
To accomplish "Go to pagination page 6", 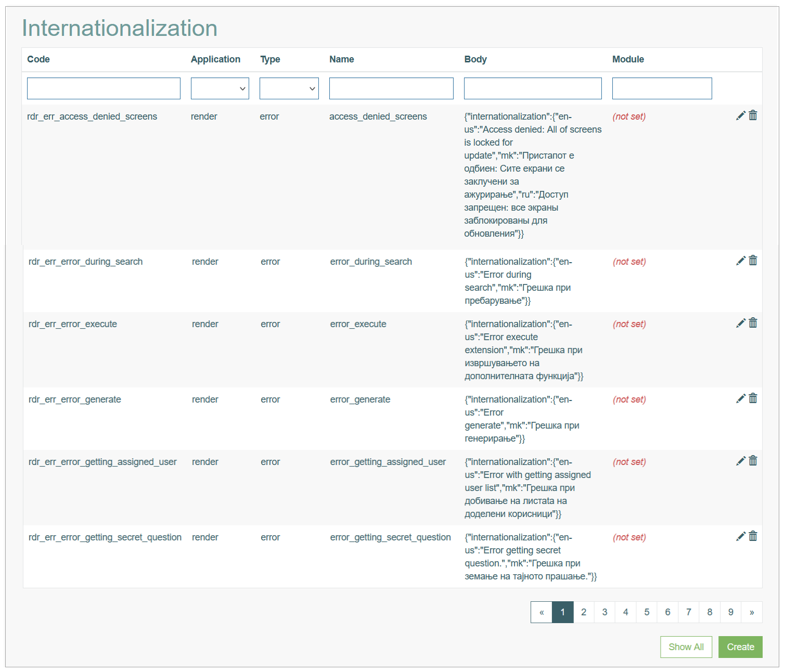I will point(668,612).
